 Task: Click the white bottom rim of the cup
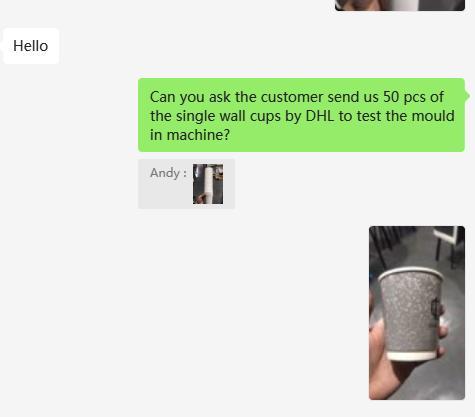(x=411, y=356)
